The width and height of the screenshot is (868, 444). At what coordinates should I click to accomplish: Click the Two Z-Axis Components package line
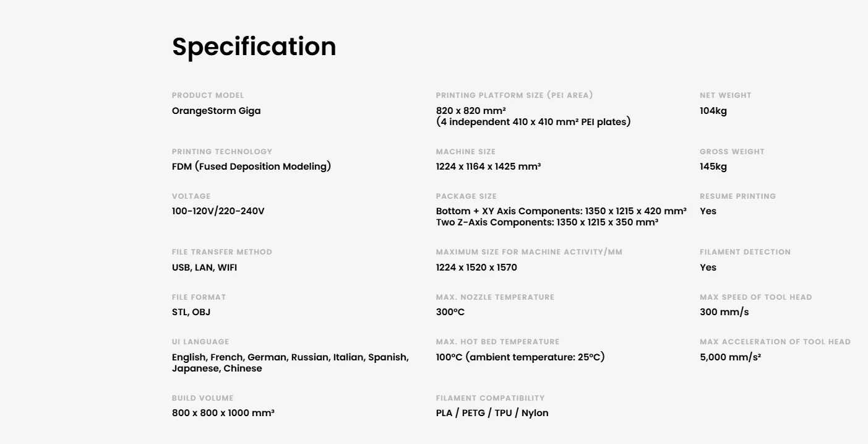pos(547,222)
